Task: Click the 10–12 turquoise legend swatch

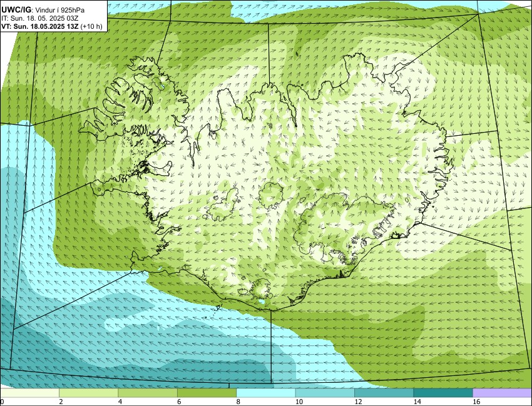Action: 325,393
